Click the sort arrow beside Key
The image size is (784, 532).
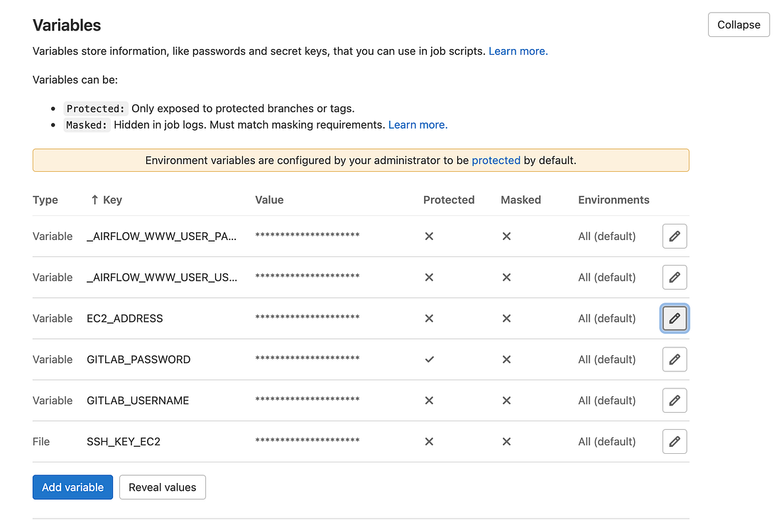coord(97,200)
